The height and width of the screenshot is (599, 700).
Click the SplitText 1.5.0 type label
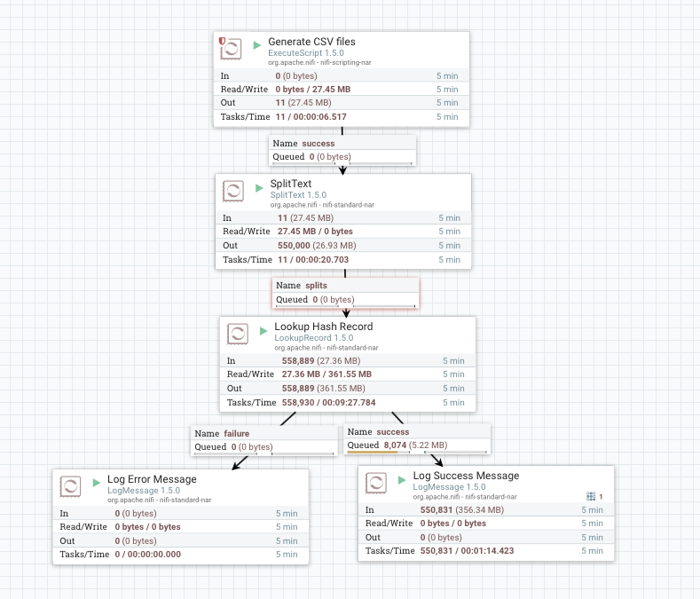298,194
